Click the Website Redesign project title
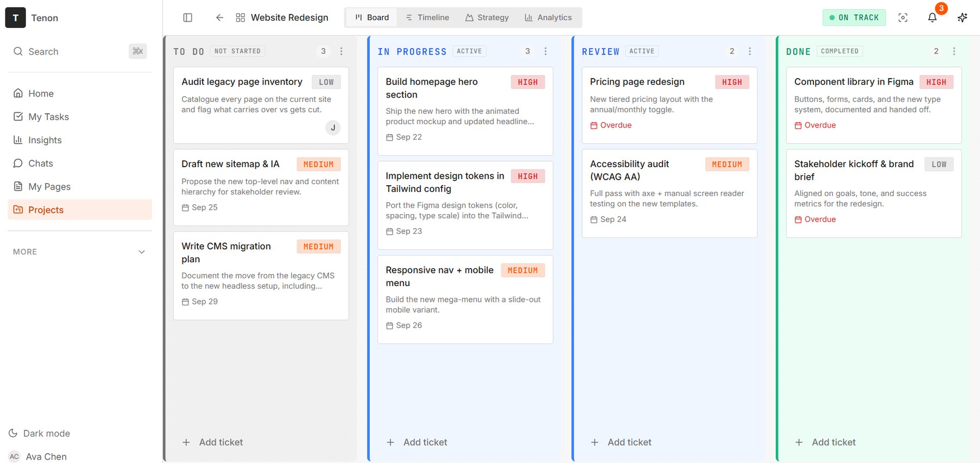 click(x=289, y=17)
